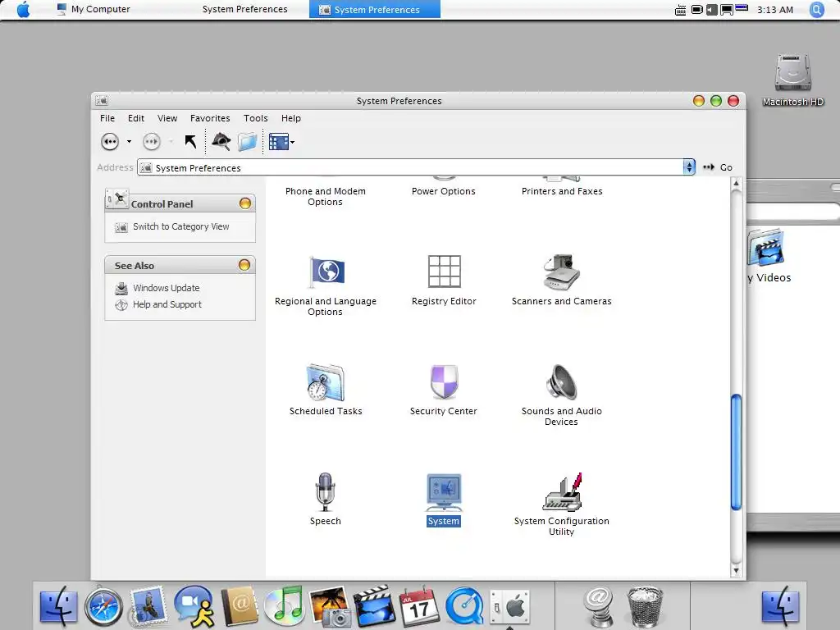The width and height of the screenshot is (840, 630).
Task: Open the Windows Update link
Action: tap(166, 288)
